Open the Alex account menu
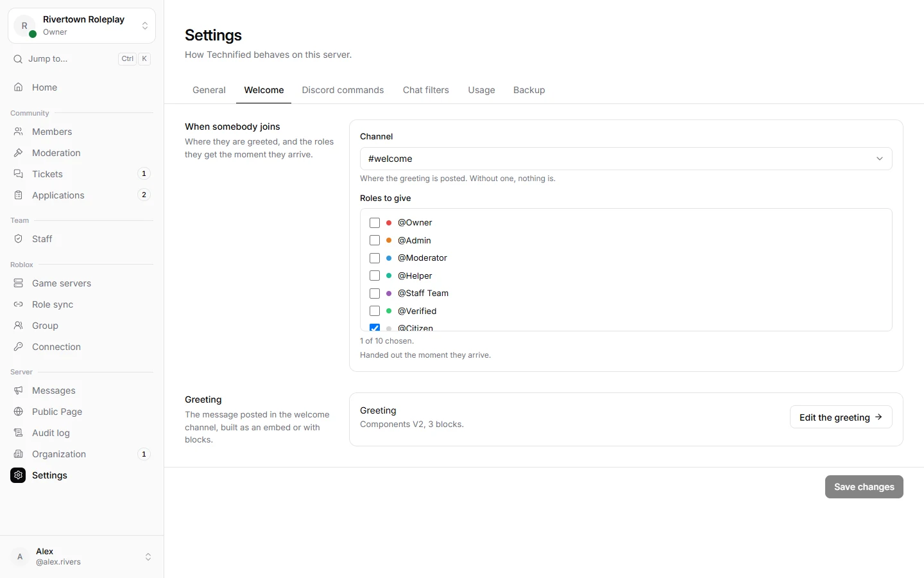Screen dimensions: 924x578 81,557
